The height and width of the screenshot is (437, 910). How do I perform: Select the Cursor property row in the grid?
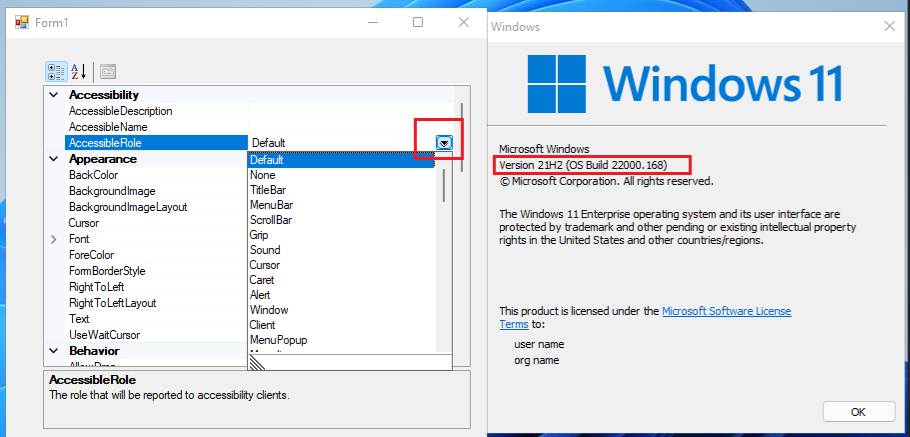click(x=157, y=223)
